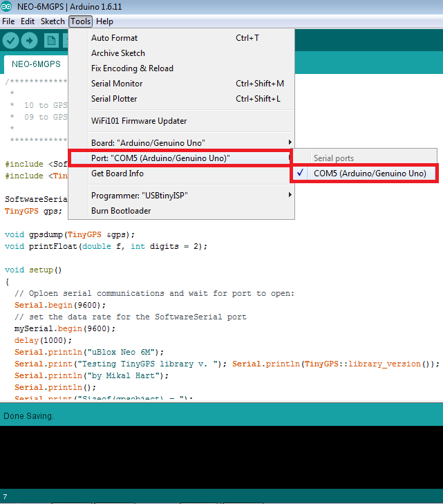Image resolution: width=443 pixels, height=504 pixels.
Task: Click the 'void gpsdump(TinyGPS &gps);' line
Action: pos(70,234)
